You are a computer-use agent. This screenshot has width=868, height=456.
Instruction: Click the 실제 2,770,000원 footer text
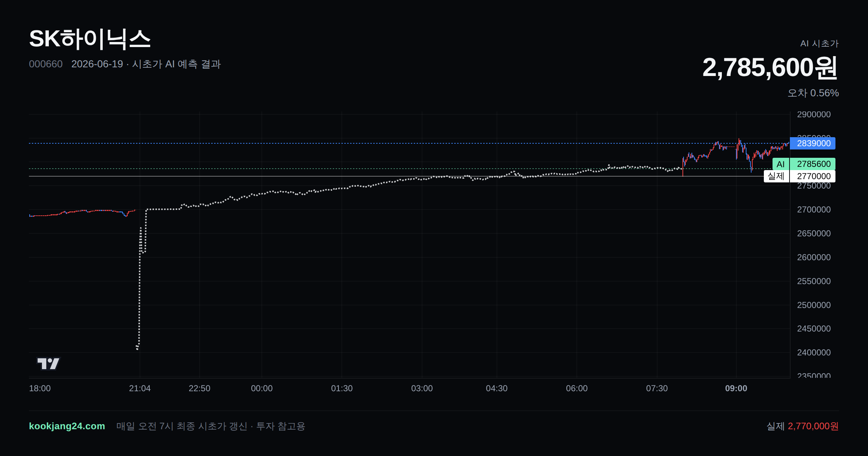803,426
